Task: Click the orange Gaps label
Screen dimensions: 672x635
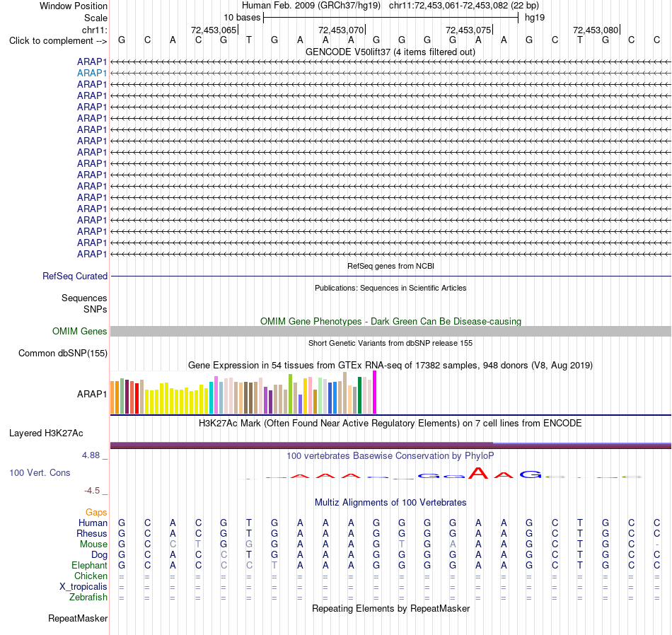Action: click(96, 512)
